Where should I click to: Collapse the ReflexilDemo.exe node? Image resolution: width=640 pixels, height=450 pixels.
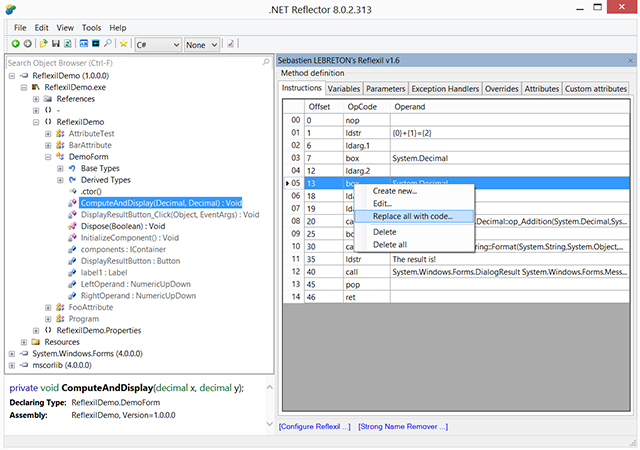click(x=24, y=87)
